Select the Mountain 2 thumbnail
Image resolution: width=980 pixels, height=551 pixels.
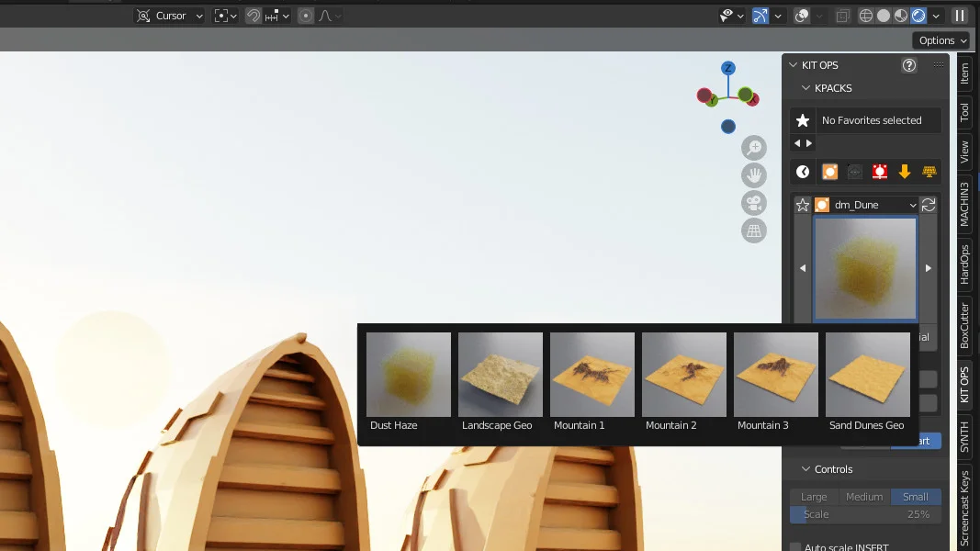tap(683, 374)
